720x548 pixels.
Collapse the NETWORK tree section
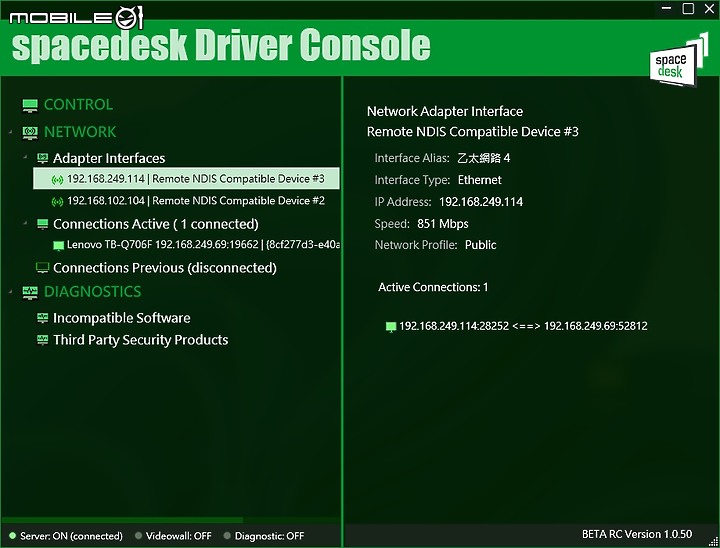pyautogui.click(x=11, y=132)
